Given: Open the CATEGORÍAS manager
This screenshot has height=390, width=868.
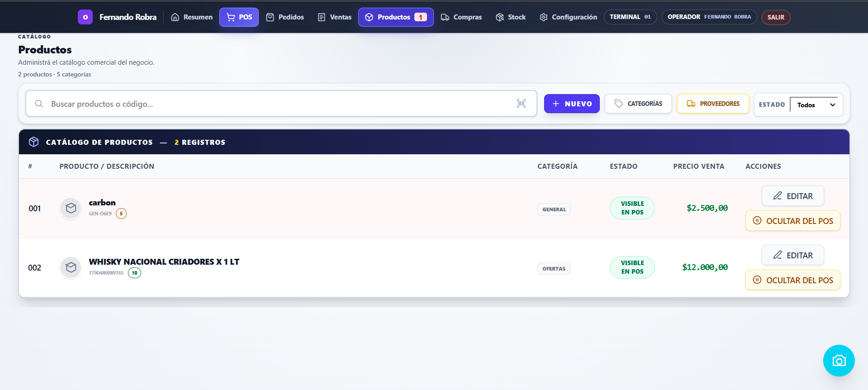Looking at the screenshot, I should click(638, 104).
